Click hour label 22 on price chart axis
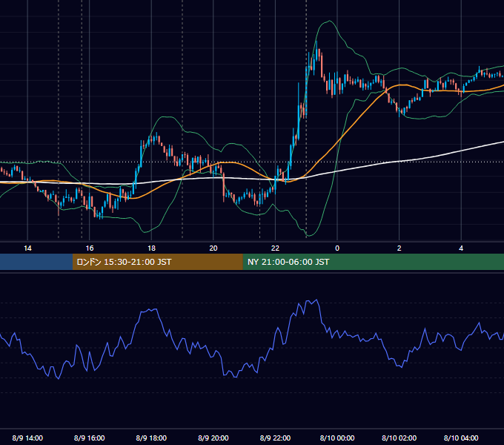The image size is (504, 445). [x=276, y=248]
